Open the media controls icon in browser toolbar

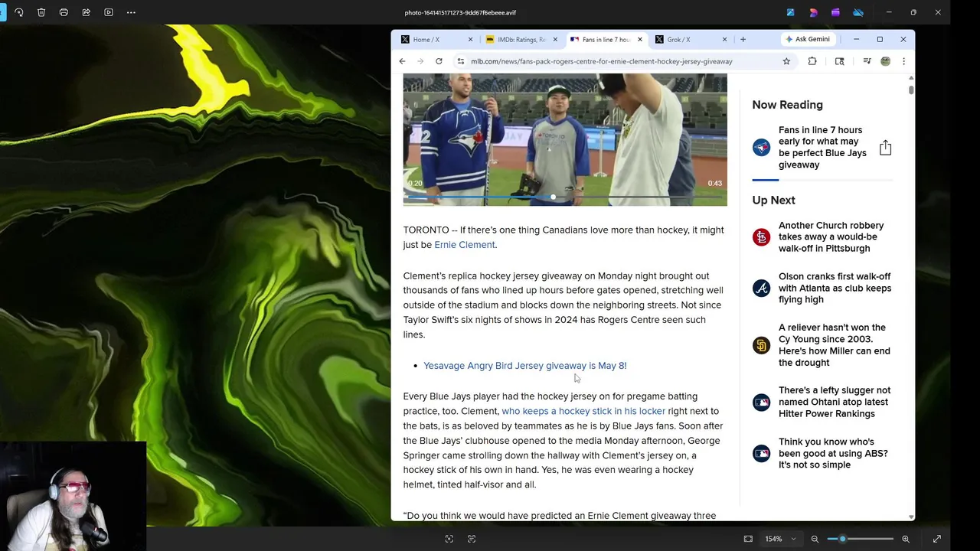point(867,61)
